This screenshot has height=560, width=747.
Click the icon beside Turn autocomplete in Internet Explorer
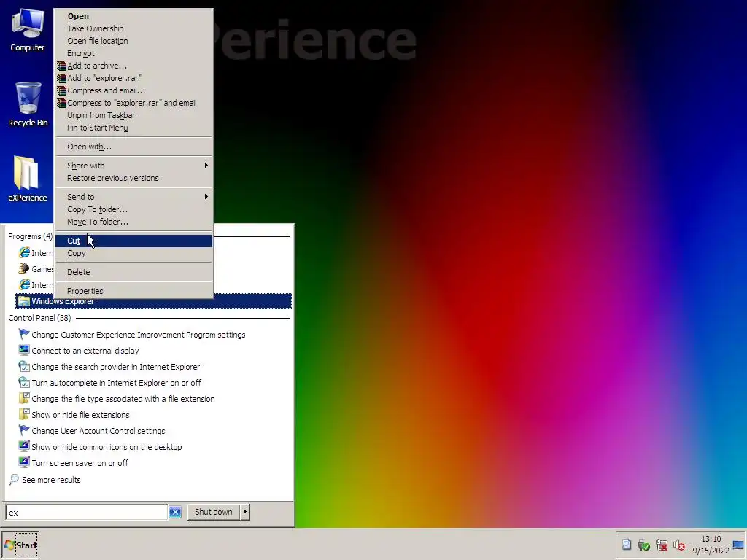[x=24, y=382]
